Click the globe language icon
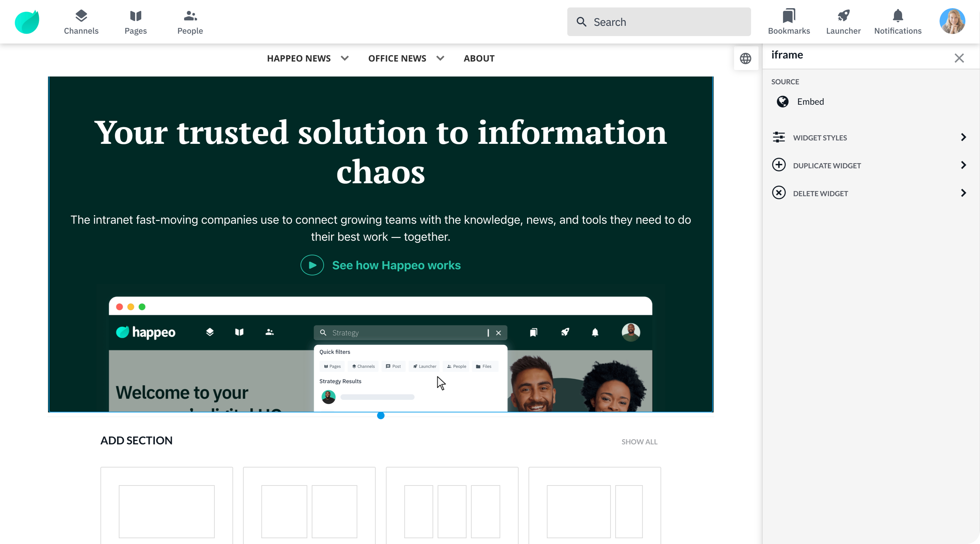This screenshot has height=544, width=980. pyautogui.click(x=745, y=58)
